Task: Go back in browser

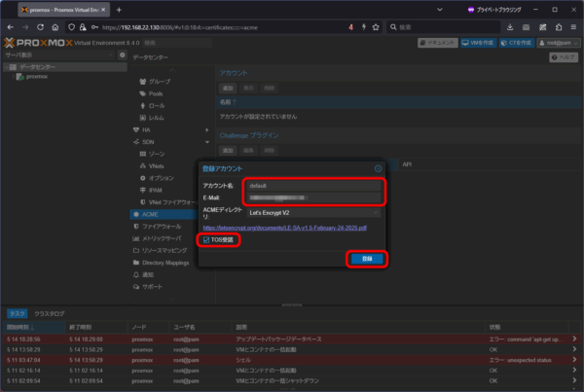Action: (x=11, y=27)
